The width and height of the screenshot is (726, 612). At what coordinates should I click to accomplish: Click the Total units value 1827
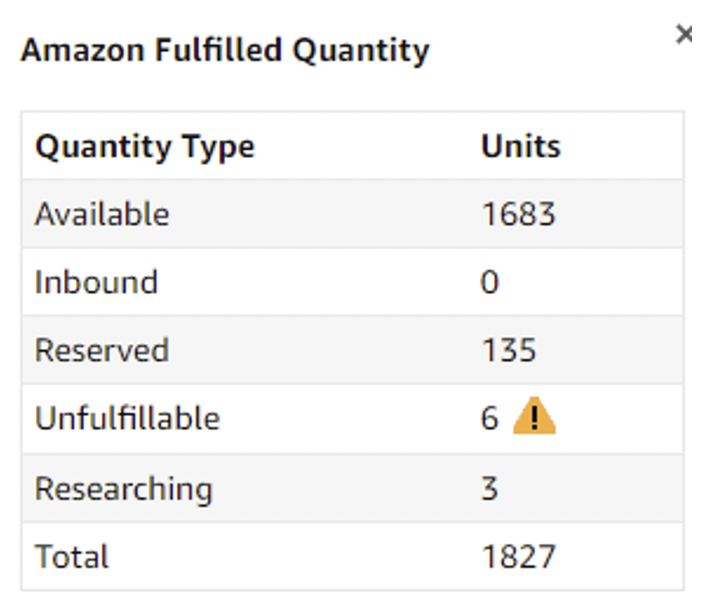[518, 556]
